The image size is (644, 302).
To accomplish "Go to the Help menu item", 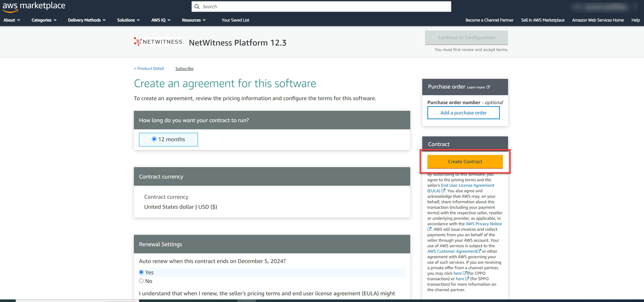I will pyautogui.click(x=635, y=20).
